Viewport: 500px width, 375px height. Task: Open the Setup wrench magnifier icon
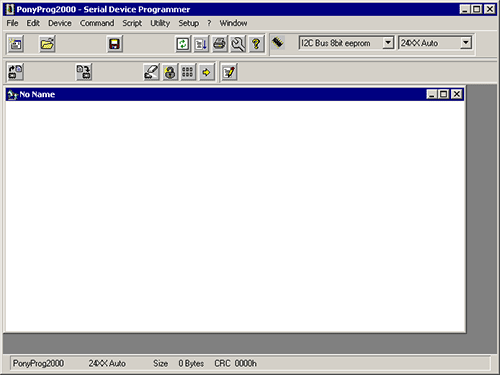[238, 44]
